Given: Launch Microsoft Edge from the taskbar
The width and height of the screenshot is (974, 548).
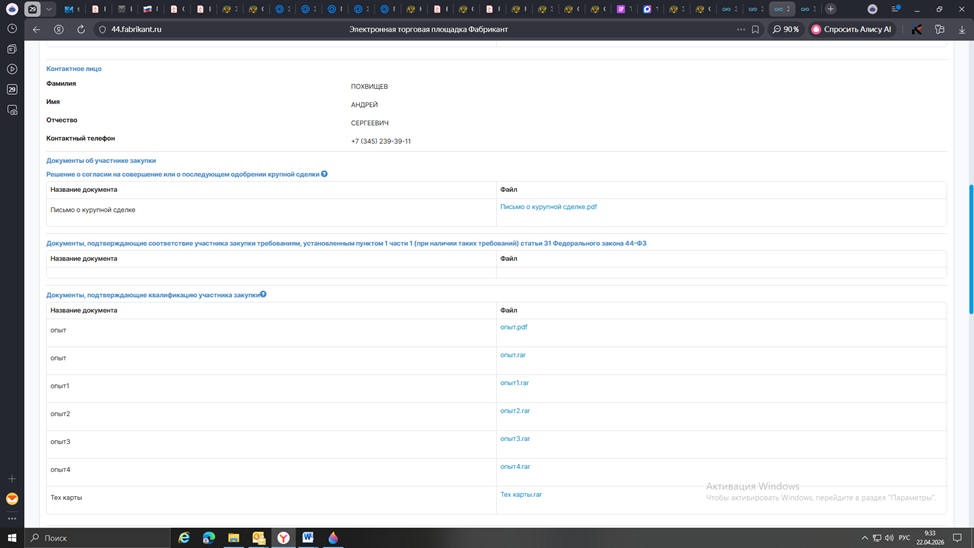Looking at the screenshot, I should (x=209, y=538).
